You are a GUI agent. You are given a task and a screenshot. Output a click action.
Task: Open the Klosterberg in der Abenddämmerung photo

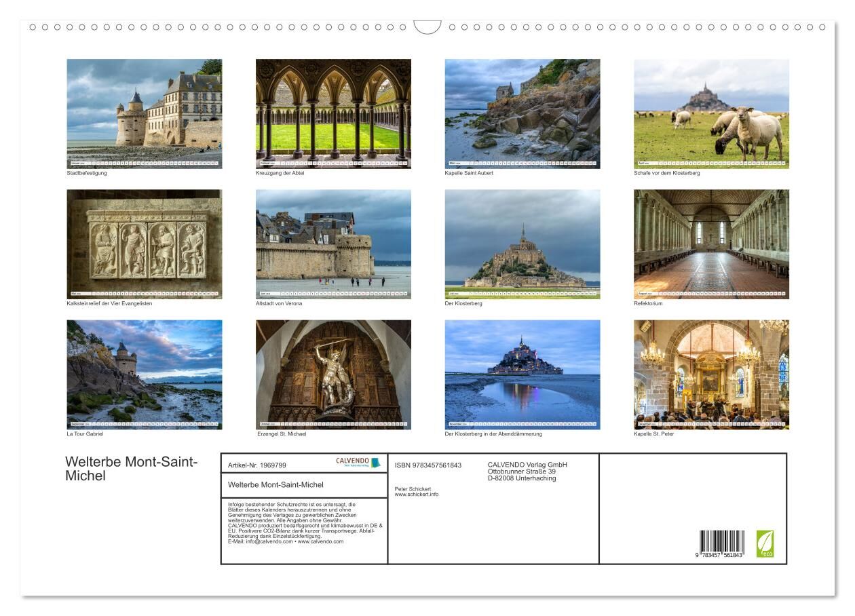coord(522,374)
